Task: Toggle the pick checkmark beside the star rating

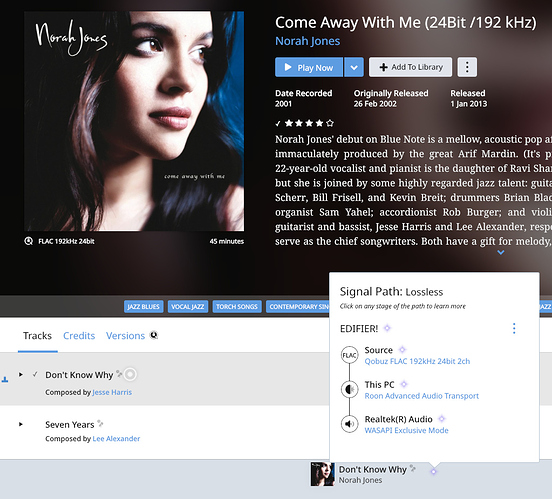Action: 278,124
